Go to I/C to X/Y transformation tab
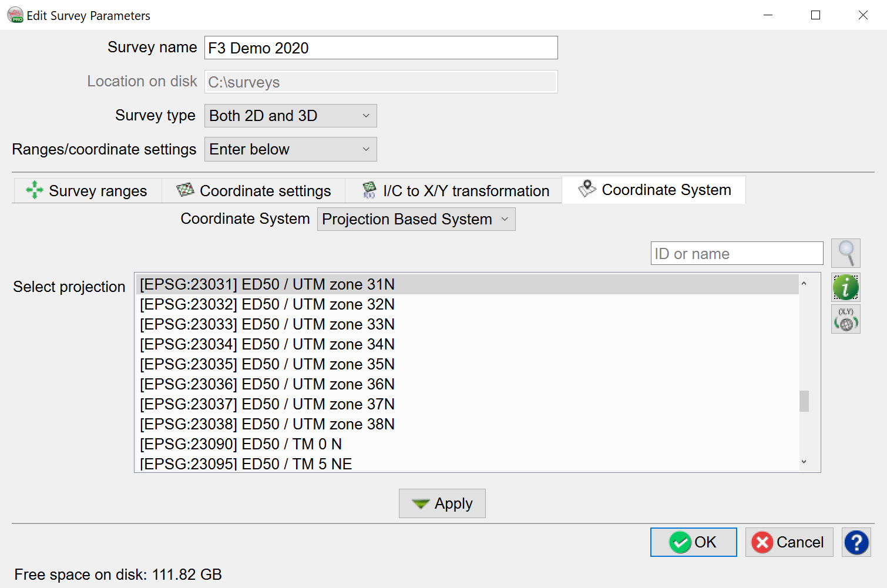Image resolution: width=887 pixels, height=588 pixels. tap(455, 191)
